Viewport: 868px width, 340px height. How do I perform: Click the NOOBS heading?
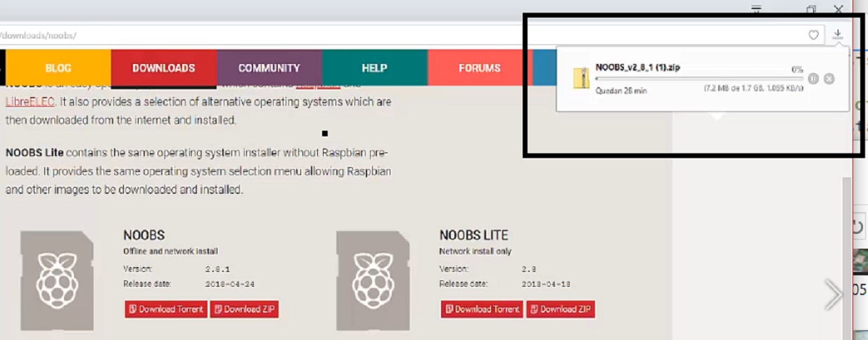(x=144, y=235)
